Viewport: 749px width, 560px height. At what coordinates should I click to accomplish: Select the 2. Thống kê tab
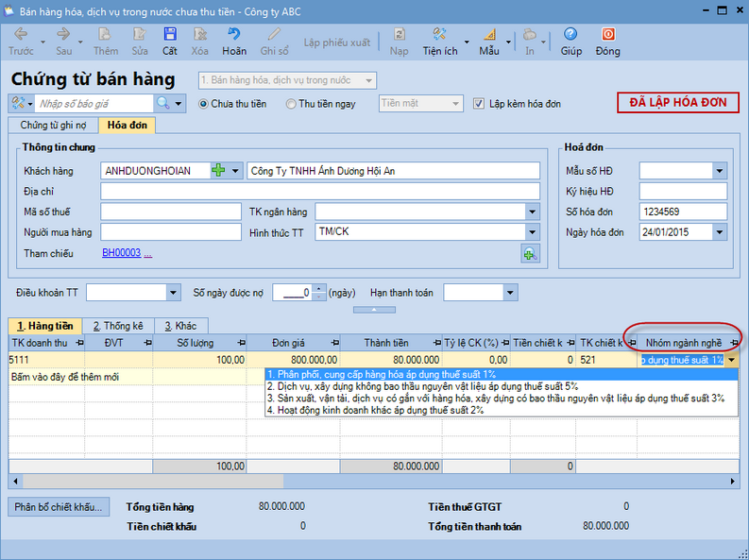(118, 326)
